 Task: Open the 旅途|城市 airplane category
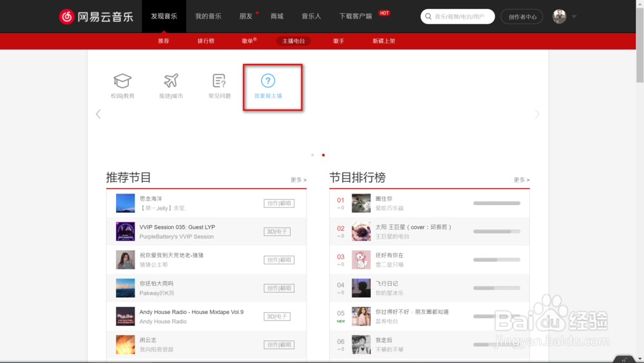(171, 81)
